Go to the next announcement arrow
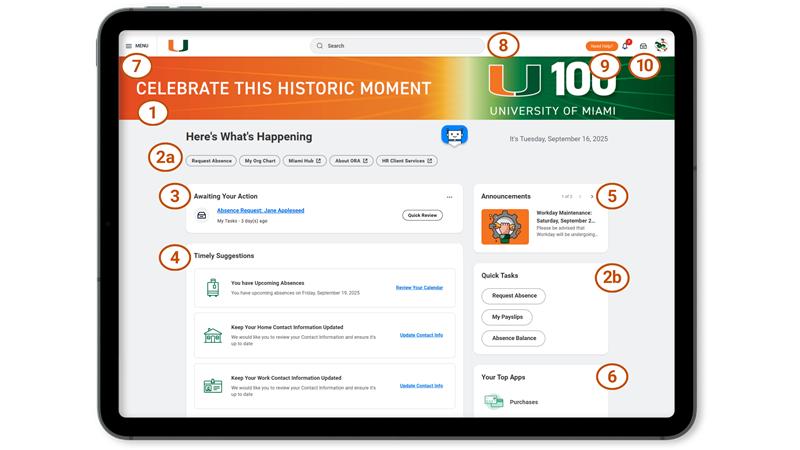The width and height of the screenshot is (800, 450). coord(592,196)
